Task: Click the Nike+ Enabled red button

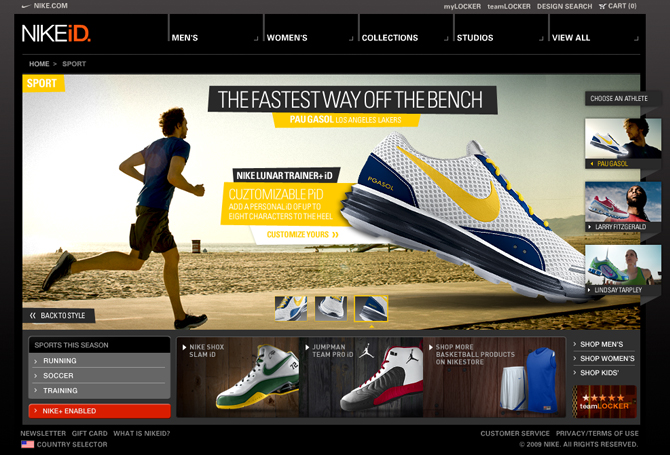Action: tap(100, 411)
